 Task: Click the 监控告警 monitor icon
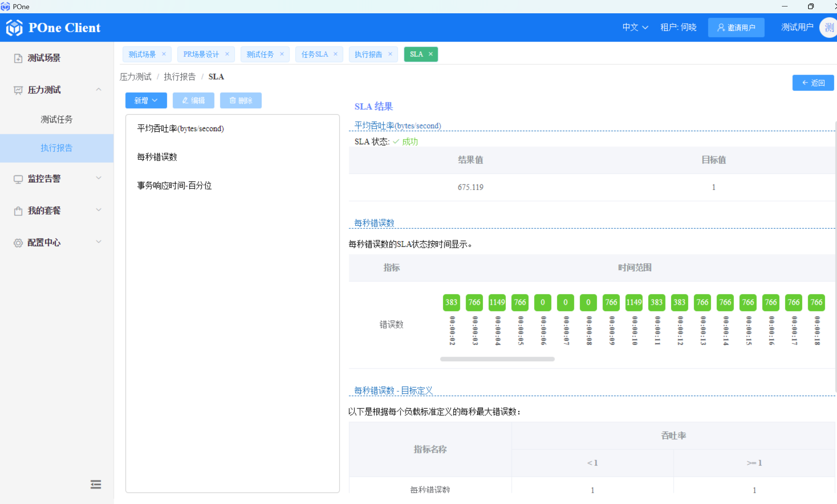[x=18, y=179]
